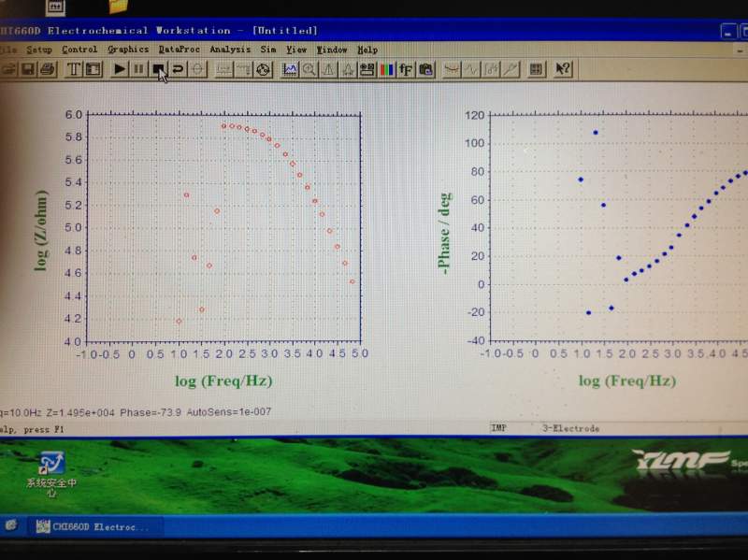Image resolution: width=748 pixels, height=560 pixels.
Task: Click the IMP status bar entry
Action: 498,428
